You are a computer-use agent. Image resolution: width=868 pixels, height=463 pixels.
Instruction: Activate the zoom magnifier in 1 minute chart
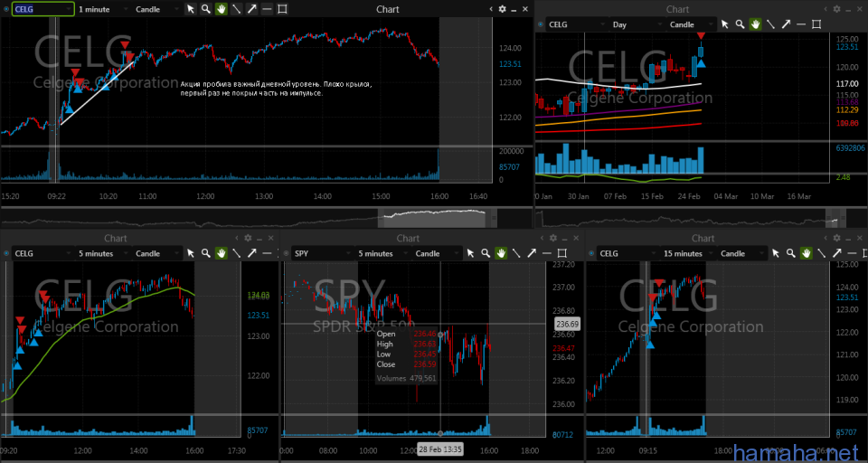click(x=205, y=9)
